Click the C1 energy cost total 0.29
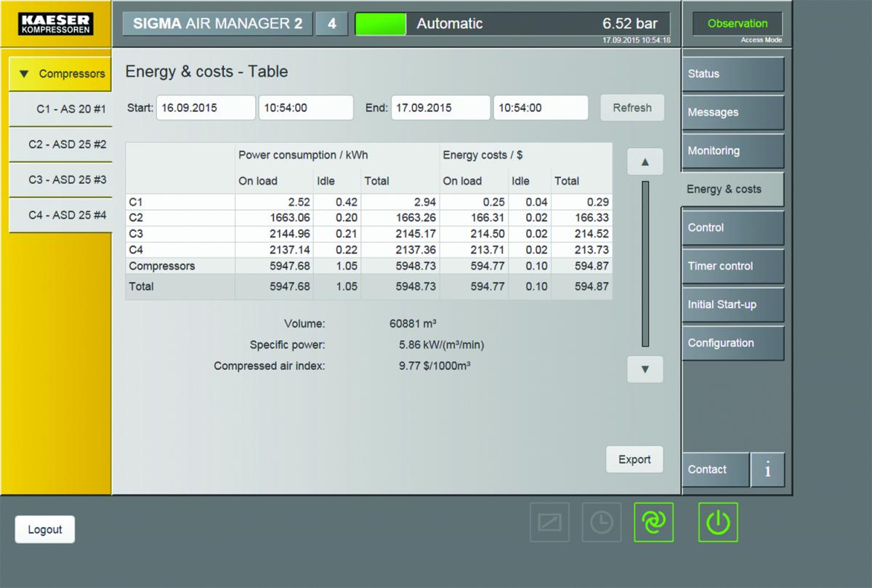The image size is (872, 588). click(x=599, y=202)
